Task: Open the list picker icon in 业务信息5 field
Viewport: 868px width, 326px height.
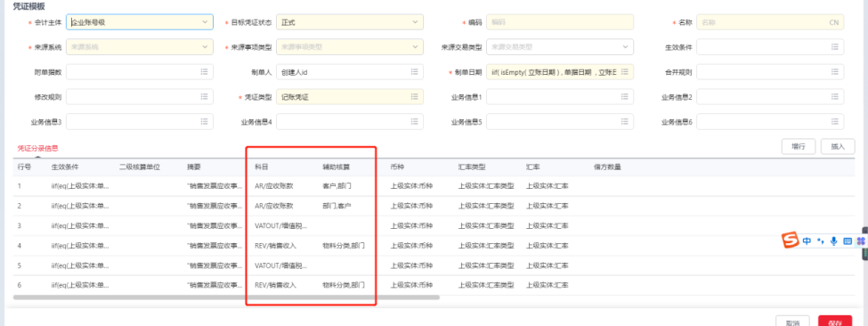Action: [624, 122]
